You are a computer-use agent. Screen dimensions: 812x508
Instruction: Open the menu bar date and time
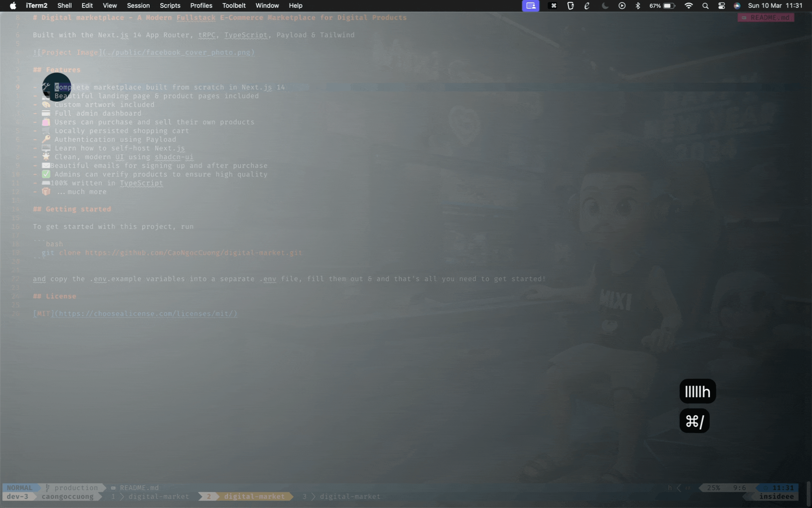point(775,6)
